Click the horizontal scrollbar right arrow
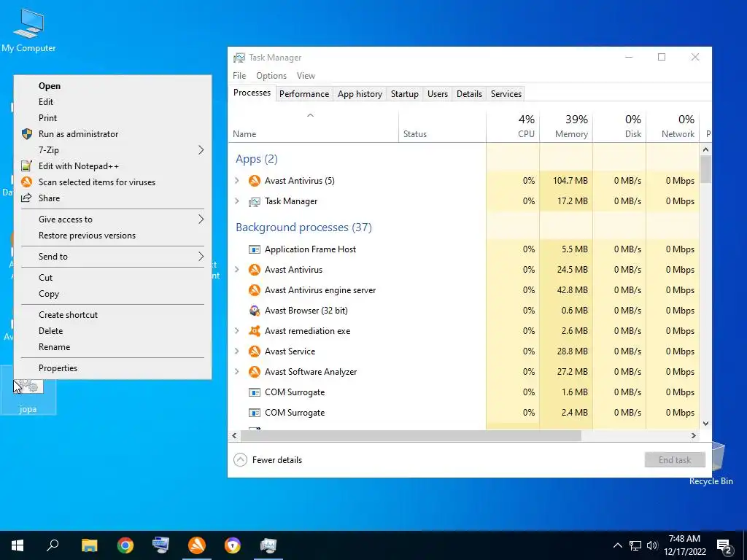This screenshot has width=747, height=560. (x=694, y=436)
